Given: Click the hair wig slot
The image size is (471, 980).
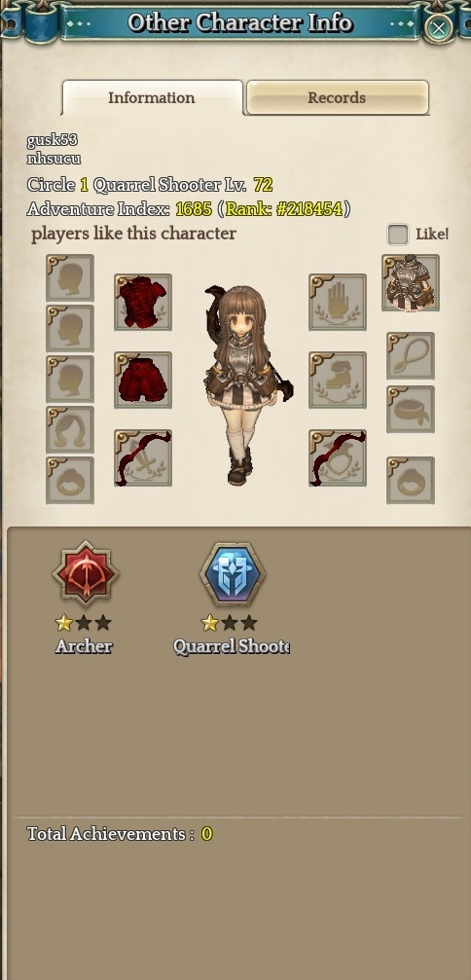Looking at the screenshot, I should pos(70,429).
